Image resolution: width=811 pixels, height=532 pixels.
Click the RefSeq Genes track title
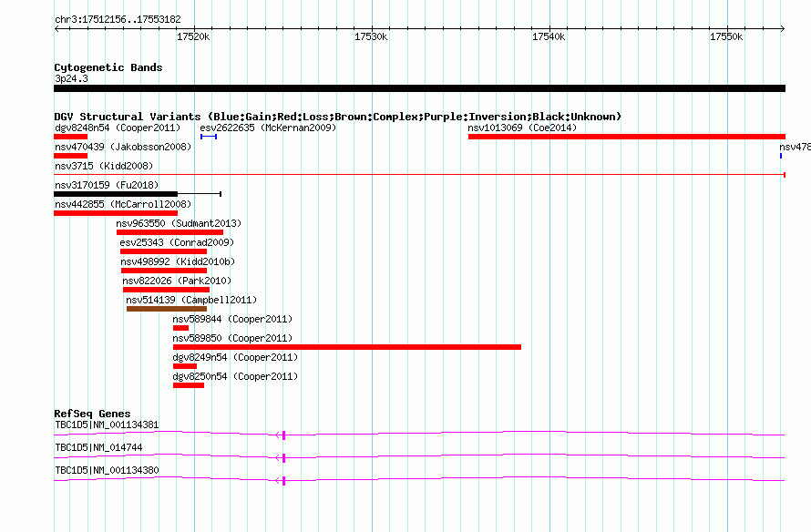coord(92,414)
